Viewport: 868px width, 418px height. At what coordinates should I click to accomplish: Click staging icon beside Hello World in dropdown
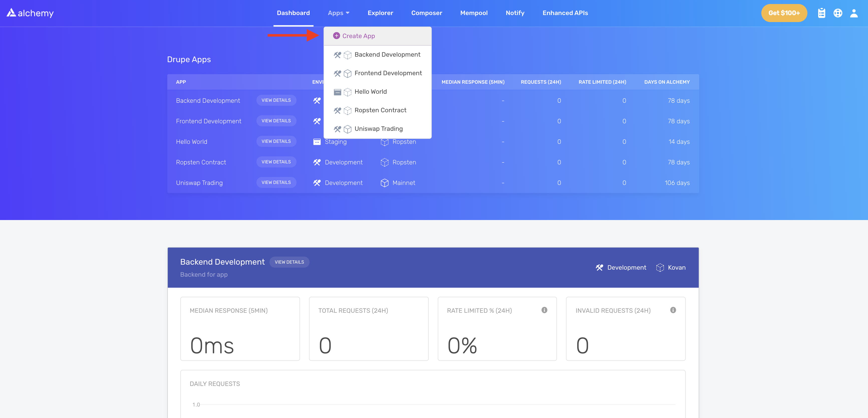tap(337, 92)
